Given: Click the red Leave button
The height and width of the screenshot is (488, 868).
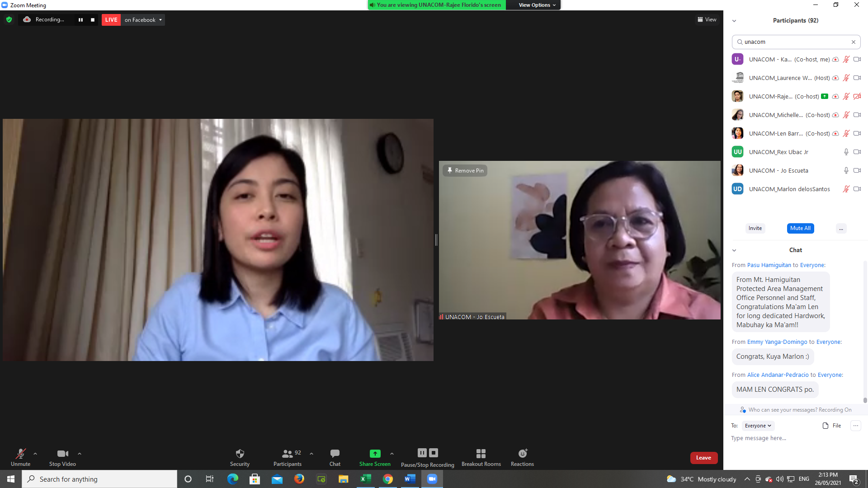Looking at the screenshot, I should 703,458.
